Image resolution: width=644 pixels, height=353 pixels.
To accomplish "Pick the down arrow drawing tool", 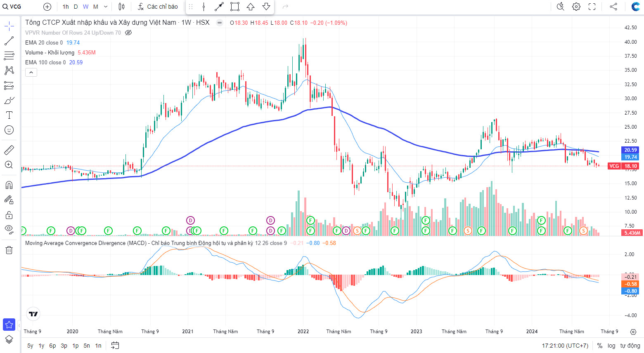I will pyautogui.click(x=266, y=7).
